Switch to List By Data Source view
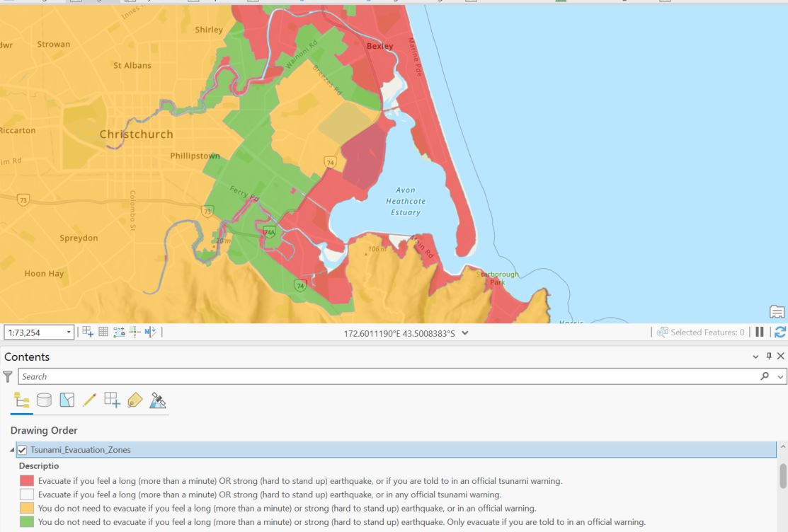The width and height of the screenshot is (788, 532). tap(44, 400)
